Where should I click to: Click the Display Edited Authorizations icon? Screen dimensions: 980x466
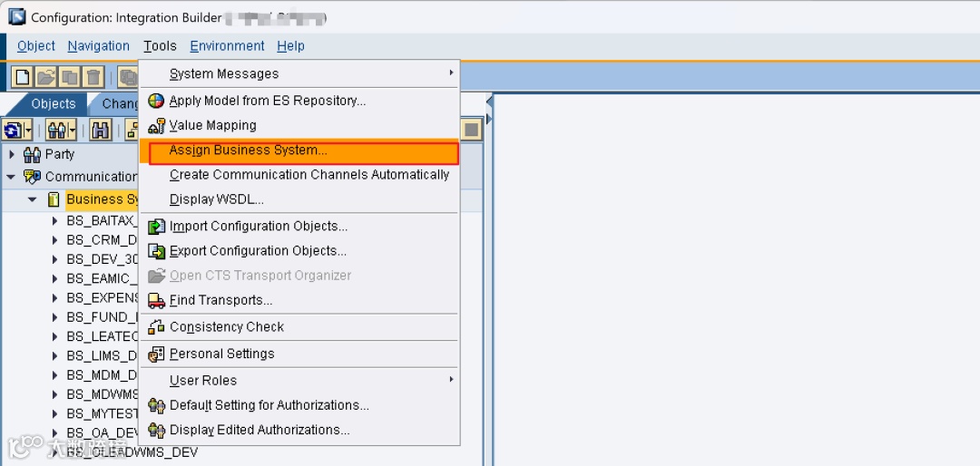[156, 431]
